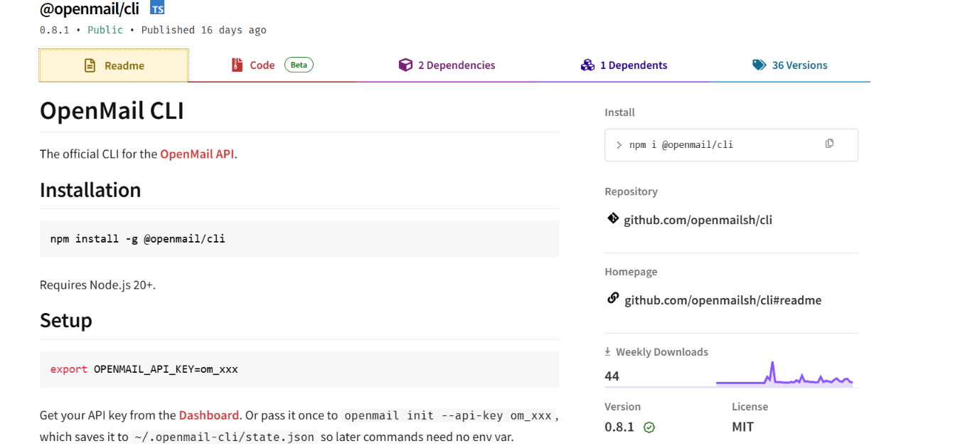Click the Weekly Downloads arrow icon
The width and height of the screenshot is (980, 446).
coord(608,351)
